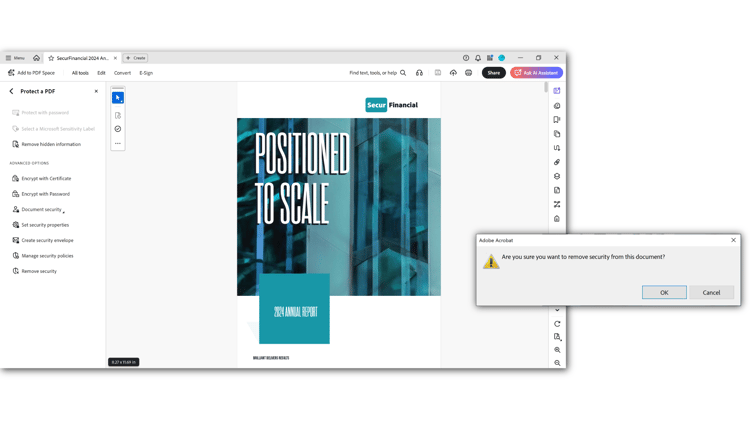Image resolution: width=750 pixels, height=421 pixels.
Task: Open the bookmarks icon in right rail
Action: pos(557,120)
